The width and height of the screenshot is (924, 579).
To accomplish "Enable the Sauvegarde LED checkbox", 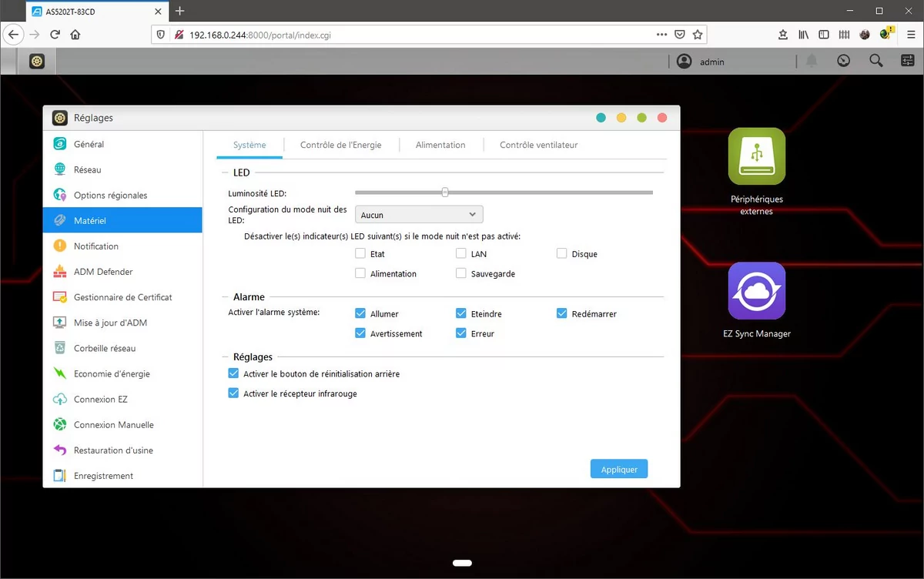I will pyautogui.click(x=460, y=273).
